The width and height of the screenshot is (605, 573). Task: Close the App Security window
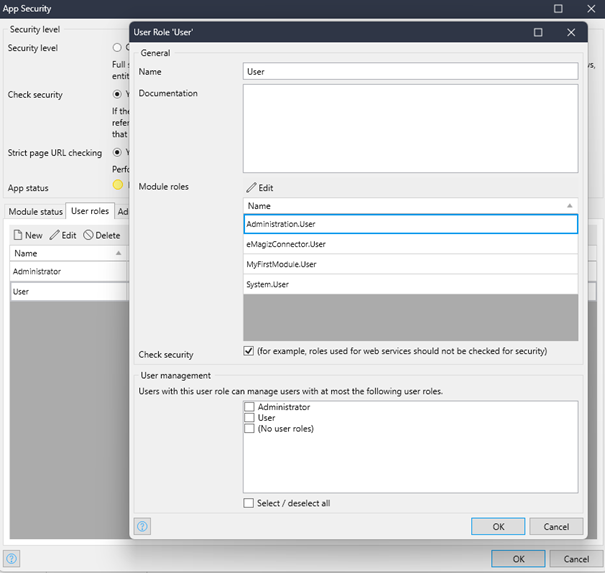(591, 8)
